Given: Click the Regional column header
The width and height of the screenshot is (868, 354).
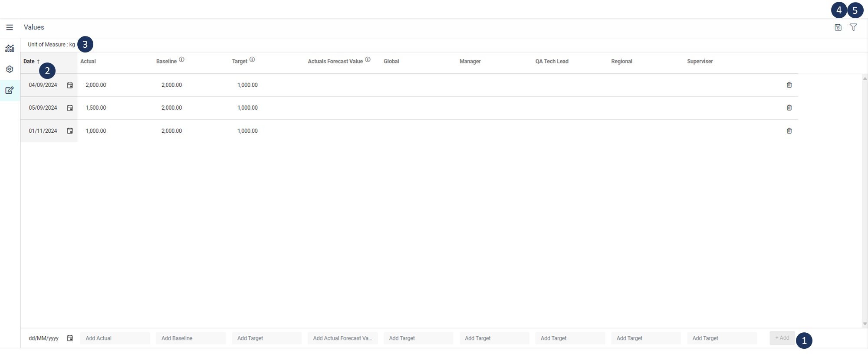Looking at the screenshot, I should (x=621, y=61).
